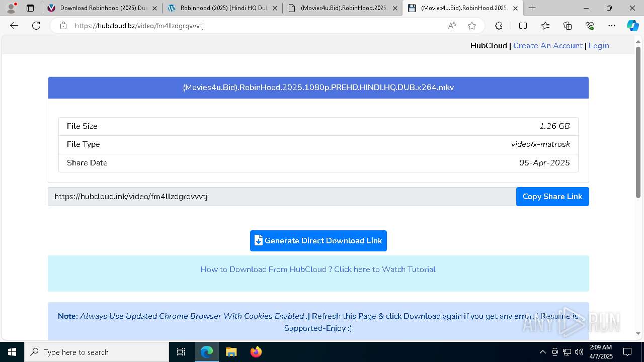
Task: Refresh the current page
Action: [36, 26]
